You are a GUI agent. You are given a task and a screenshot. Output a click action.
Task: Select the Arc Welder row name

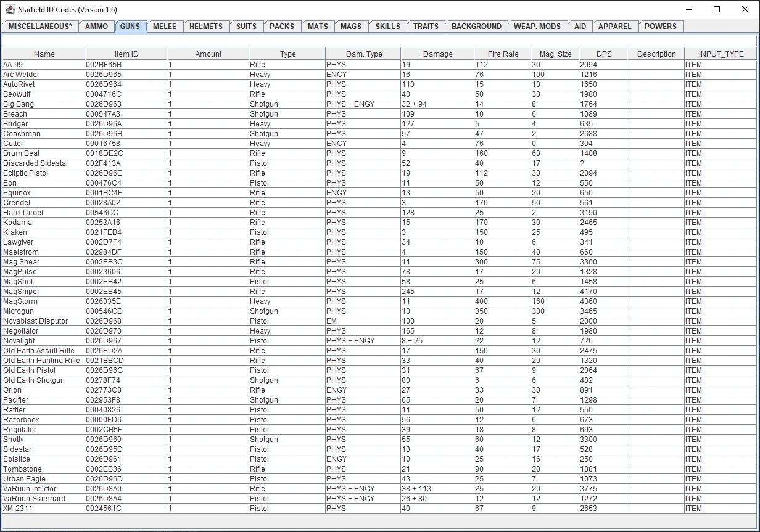click(21, 75)
